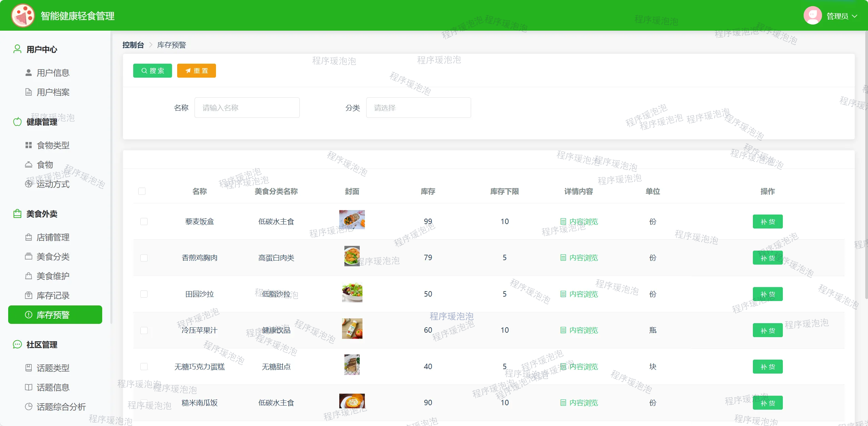The height and width of the screenshot is (426, 868).
Task: Click the 库存记录 icon in the sidebar
Action: pyautogui.click(x=29, y=296)
